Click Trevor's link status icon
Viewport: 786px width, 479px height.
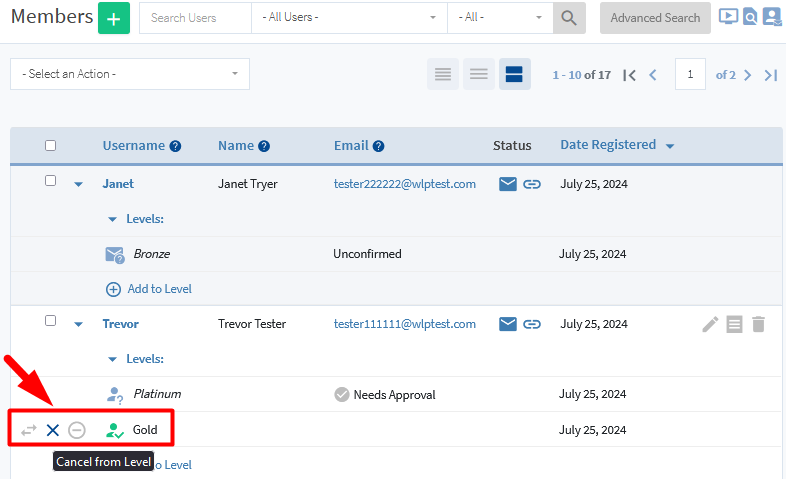coord(532,324)
